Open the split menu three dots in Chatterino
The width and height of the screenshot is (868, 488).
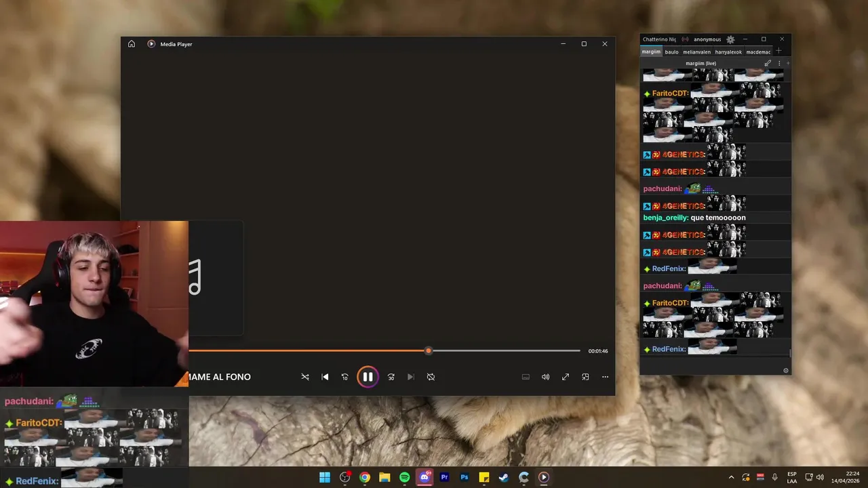(778, 63)
